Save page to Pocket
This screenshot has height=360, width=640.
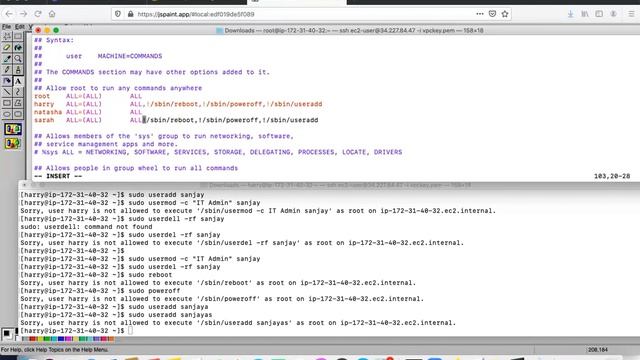tap(492, 14)
